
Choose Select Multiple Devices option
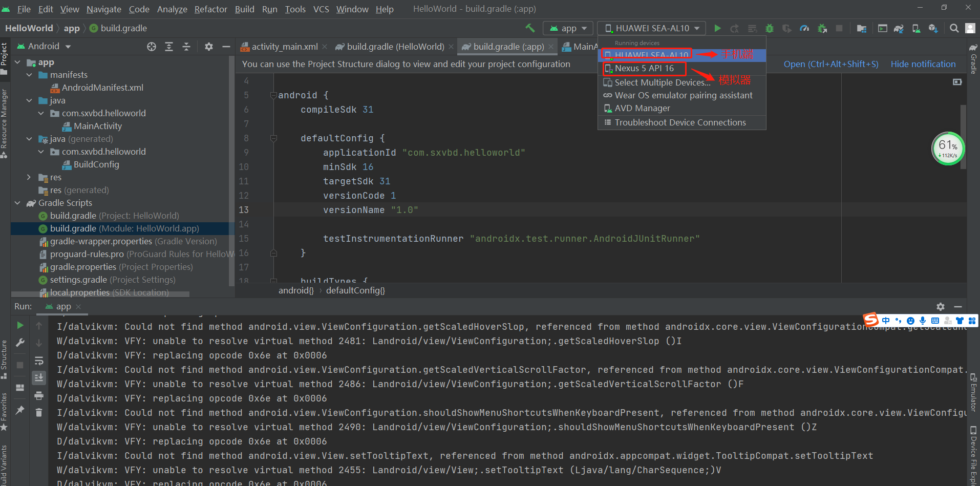681,82
